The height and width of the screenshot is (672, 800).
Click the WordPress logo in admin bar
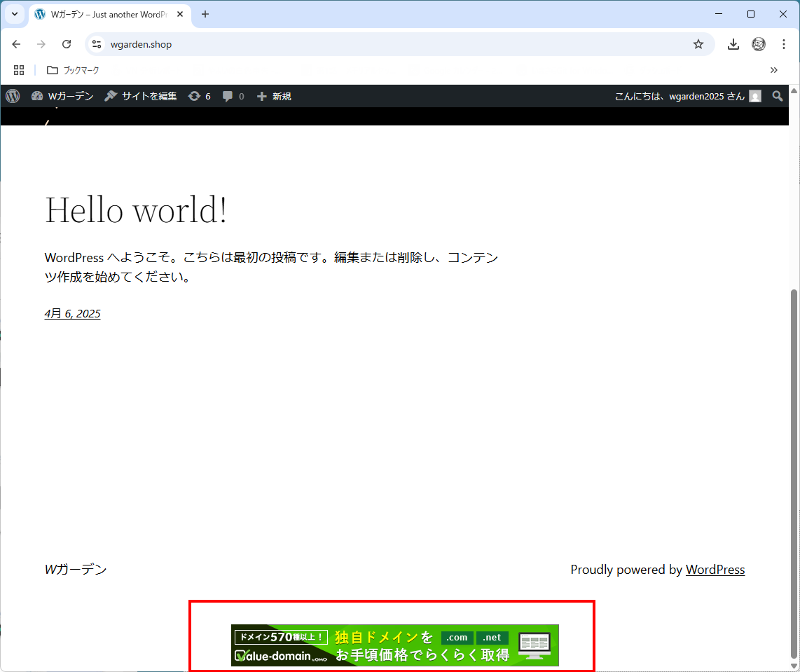click(13, 96)
